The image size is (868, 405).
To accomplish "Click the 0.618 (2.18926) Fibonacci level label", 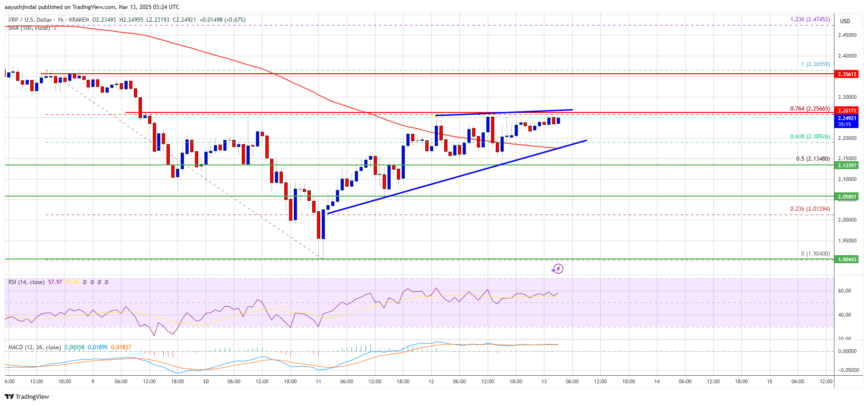I will click(x=810, y=137).
